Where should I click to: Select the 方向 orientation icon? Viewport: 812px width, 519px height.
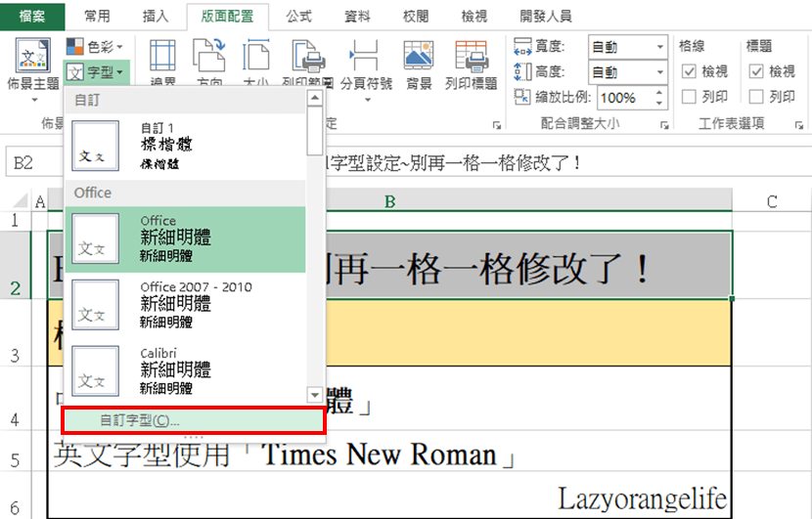pyautogui.click(x=209, y=61)
